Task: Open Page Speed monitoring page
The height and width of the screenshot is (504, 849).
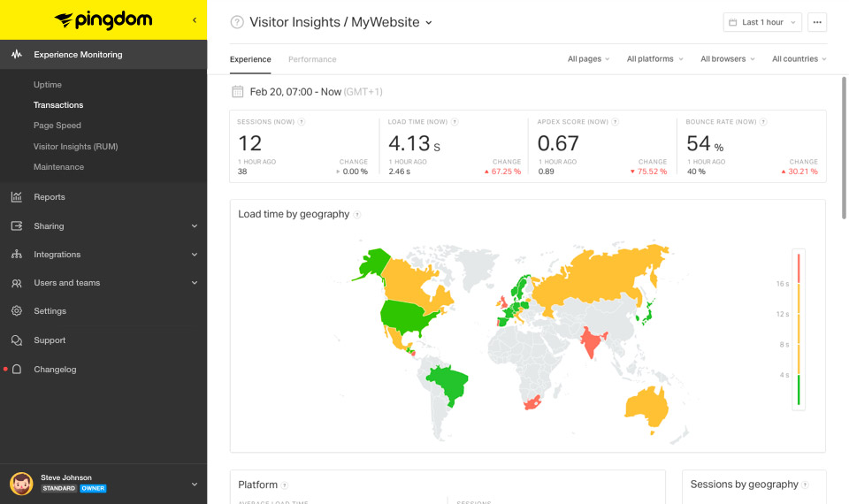Action: (57, 126)
